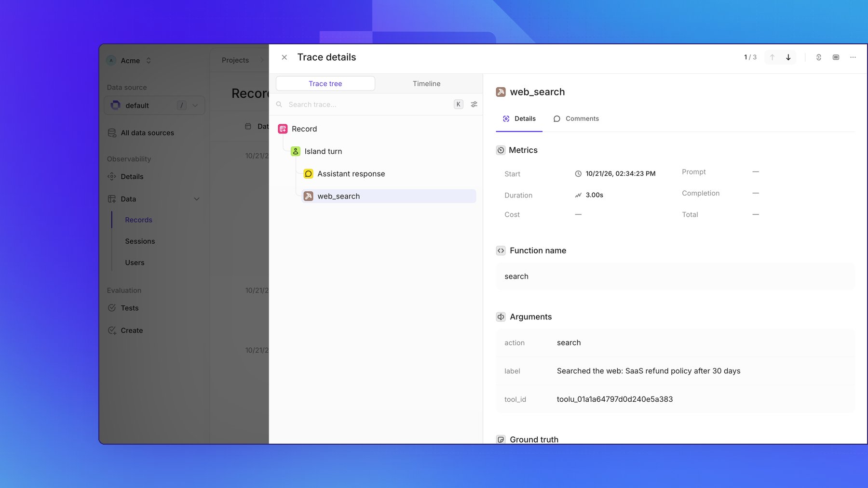Open the Acme workspace switcher
This screenshot has width=868, height=488.
pos(129,61)
